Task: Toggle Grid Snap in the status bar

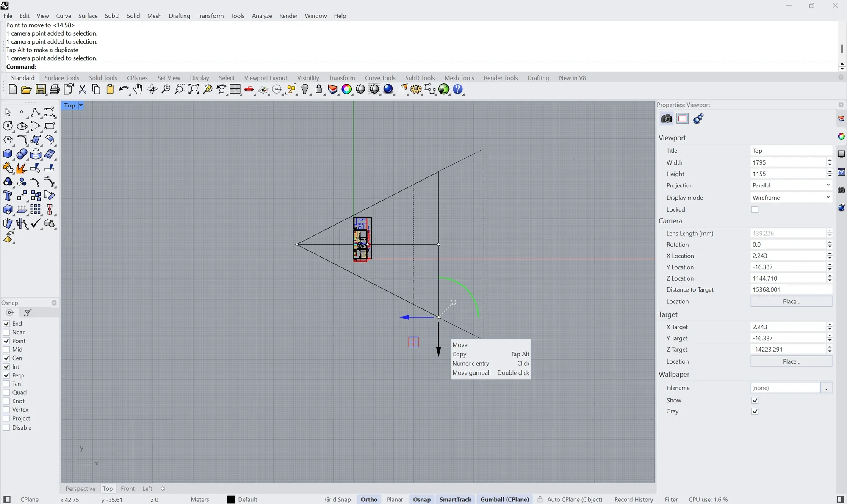Action: pos(338,500)
